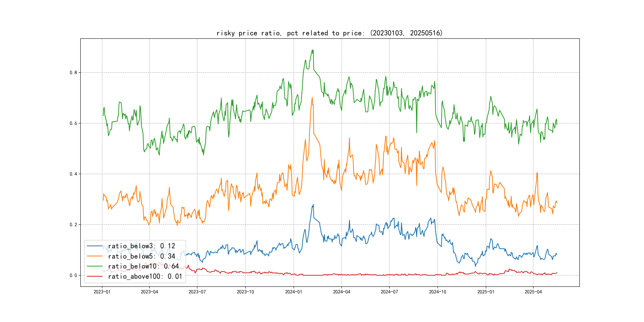Select the 'ratio_below3: 0.12' legend label
This screenshot has height=322, width=644.
[x=142, y=246]
